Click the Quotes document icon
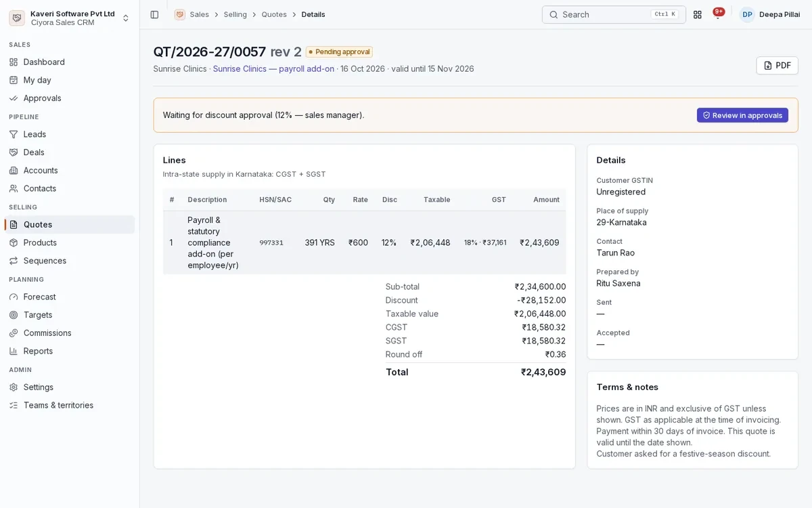 click(14, 224)
